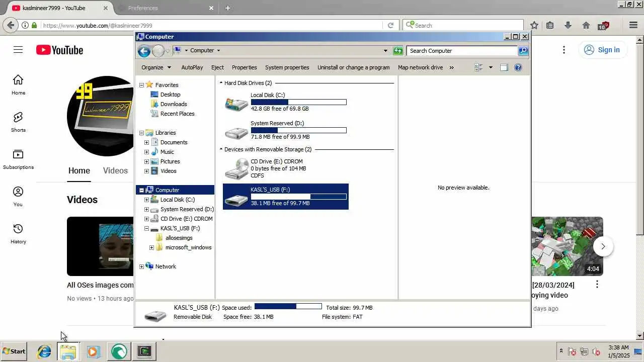Click Windows Media Player taskbar icon
This screenshot has width=644, height=362.
[93, 351]
